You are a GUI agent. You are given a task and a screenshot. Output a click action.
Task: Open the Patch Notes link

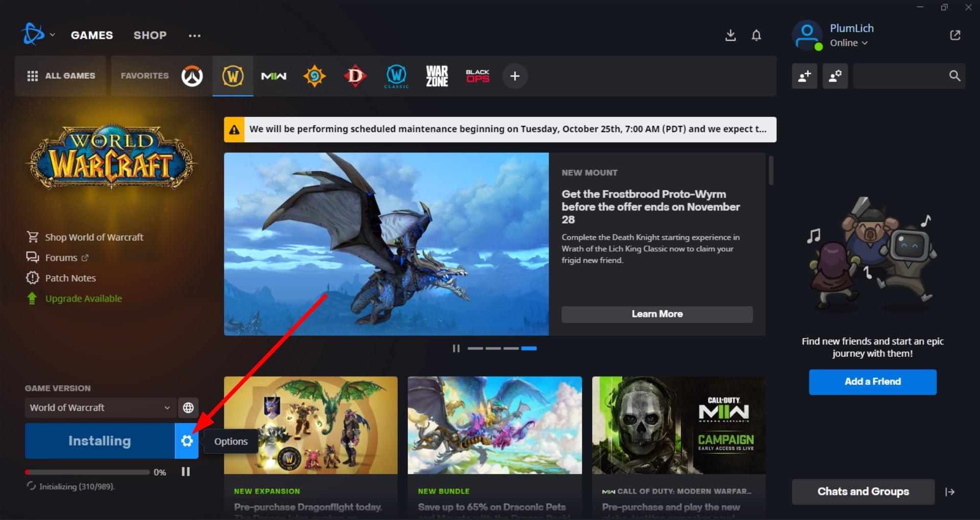(69, 278)
